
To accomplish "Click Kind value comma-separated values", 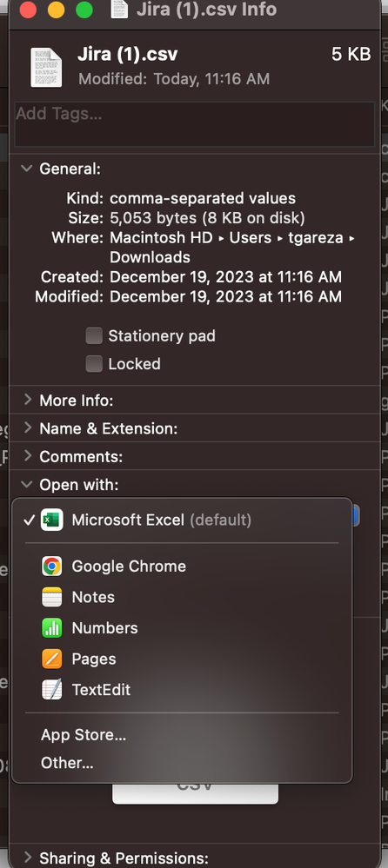I will click(203, 198).
